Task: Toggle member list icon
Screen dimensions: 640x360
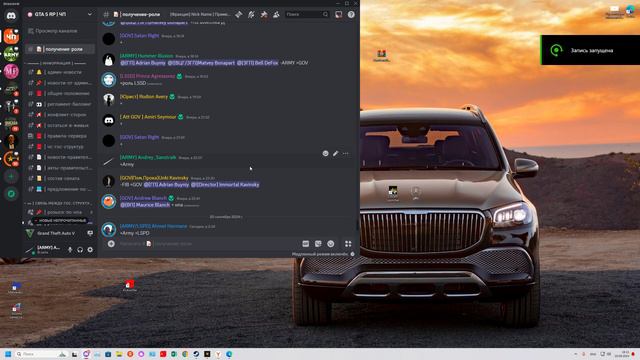Action: coord(276,15)
